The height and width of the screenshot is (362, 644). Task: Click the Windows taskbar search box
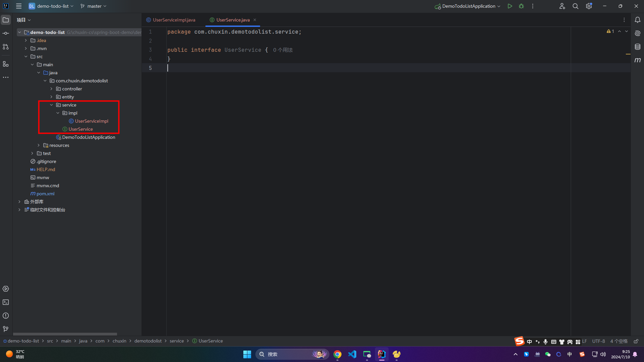[x=292, y=354]
